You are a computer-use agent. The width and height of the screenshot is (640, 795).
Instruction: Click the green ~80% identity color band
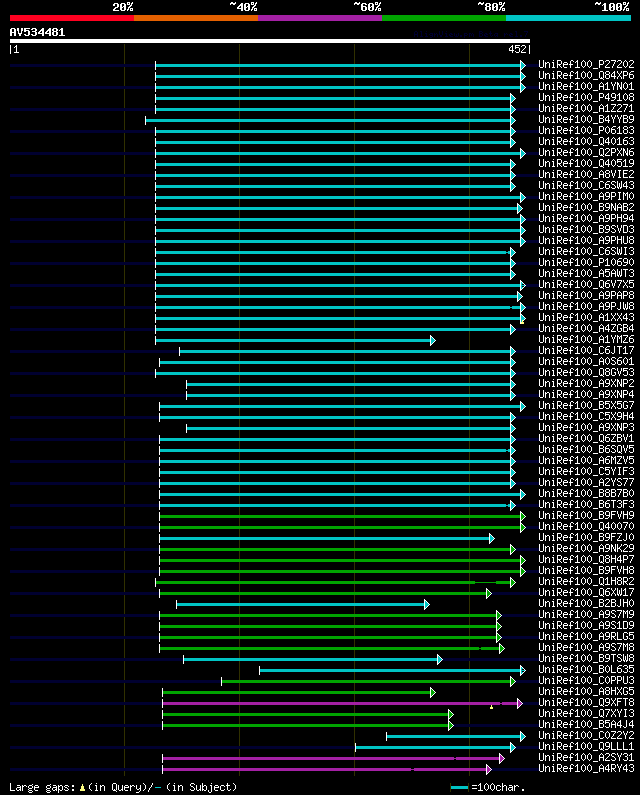coord(444,18)
